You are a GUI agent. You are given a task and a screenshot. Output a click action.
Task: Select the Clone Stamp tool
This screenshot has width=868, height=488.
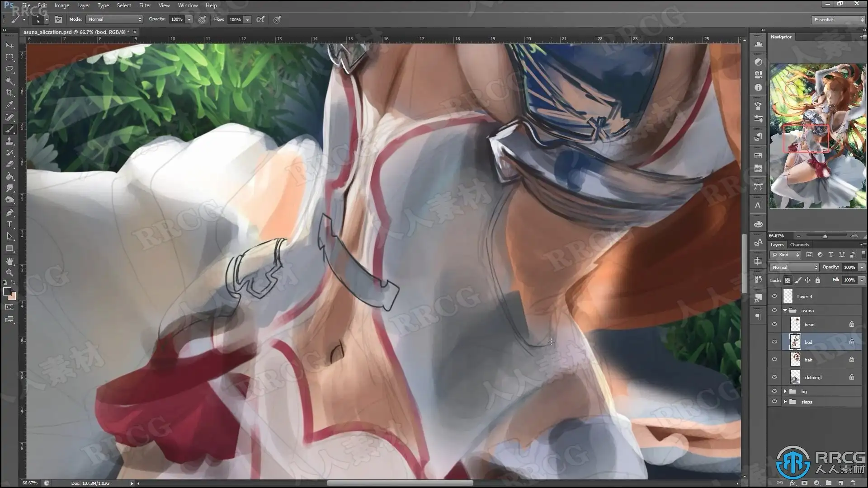tap(9, 141)
